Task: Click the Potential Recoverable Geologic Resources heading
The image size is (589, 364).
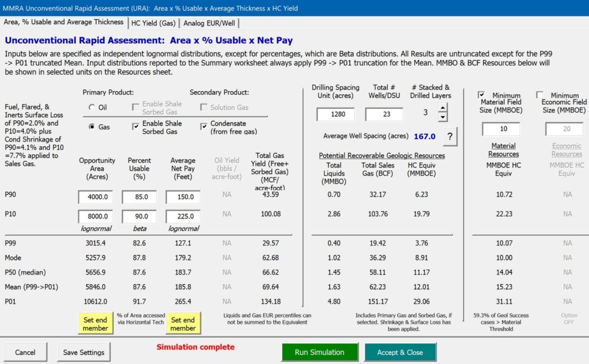Action: [382, 155]
